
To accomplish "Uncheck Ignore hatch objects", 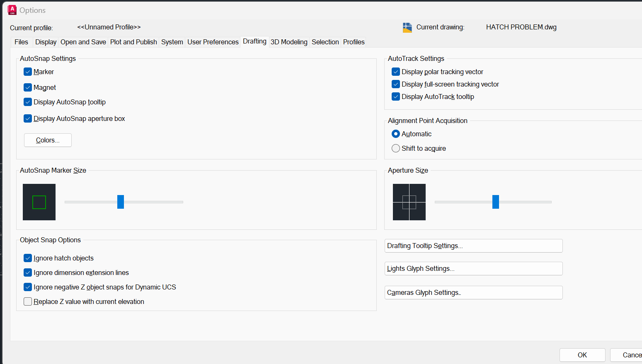I will [x=28, y=258].
